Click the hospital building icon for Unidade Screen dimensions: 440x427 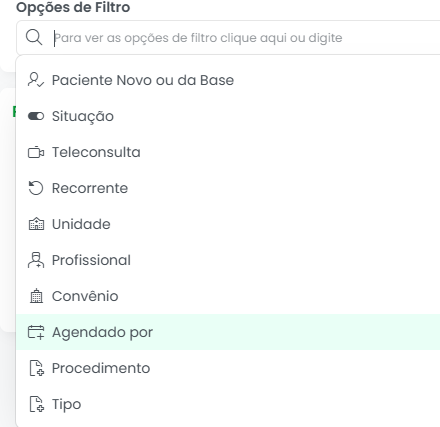pos(36,224)
